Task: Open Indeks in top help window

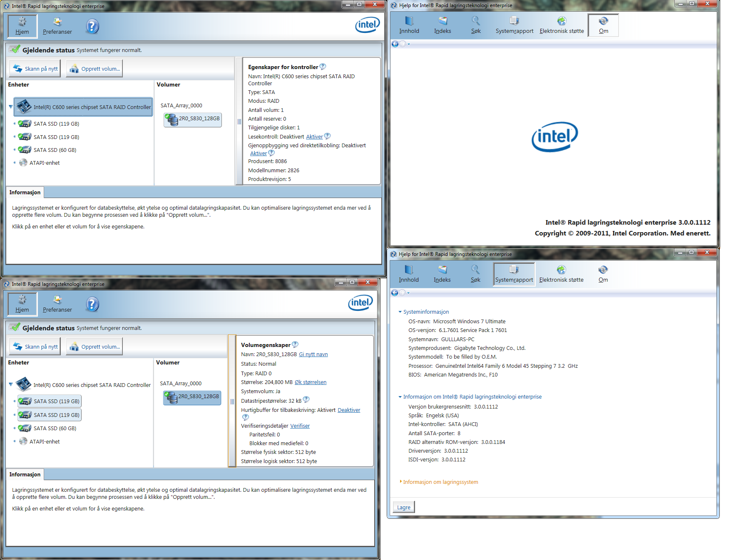Action: [x=443, y=25]
